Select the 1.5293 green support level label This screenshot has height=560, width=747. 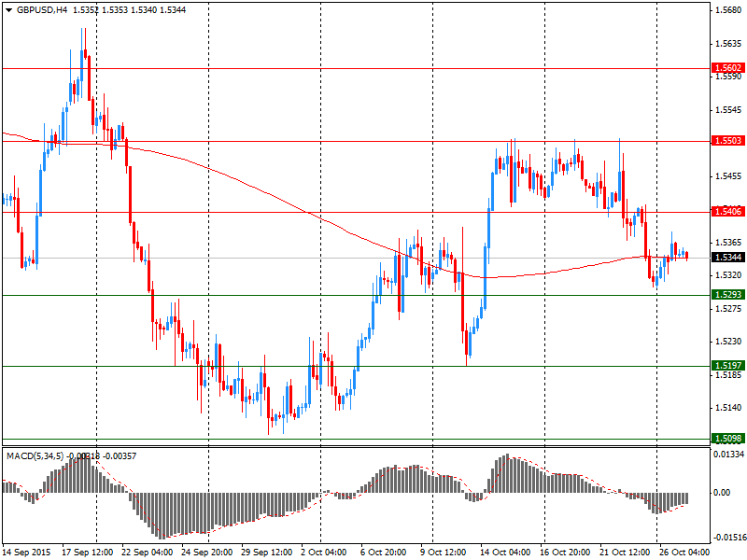pyautogui.click(x=728, y=294)
